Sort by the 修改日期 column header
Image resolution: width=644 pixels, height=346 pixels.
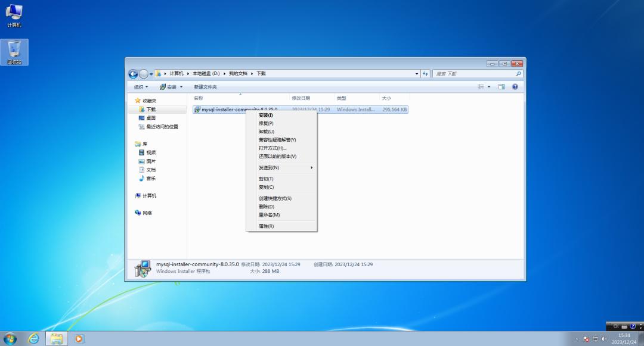click(312, 98)
